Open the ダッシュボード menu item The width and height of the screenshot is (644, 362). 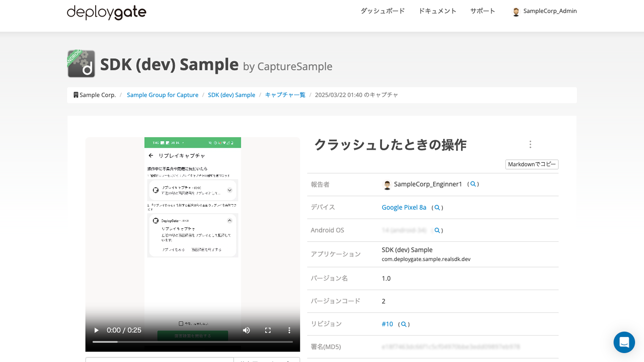383,11
